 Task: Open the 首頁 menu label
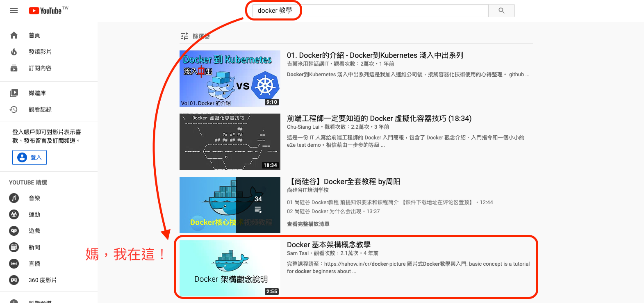click(34, 35)
